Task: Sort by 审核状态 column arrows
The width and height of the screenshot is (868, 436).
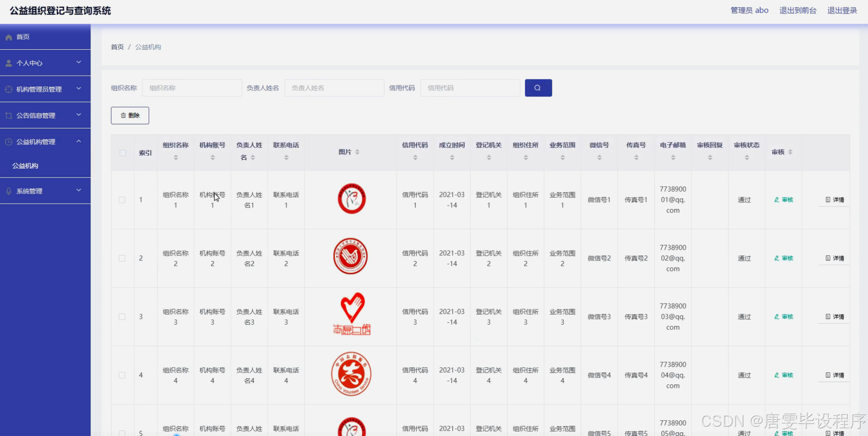Action: point(747,158)
